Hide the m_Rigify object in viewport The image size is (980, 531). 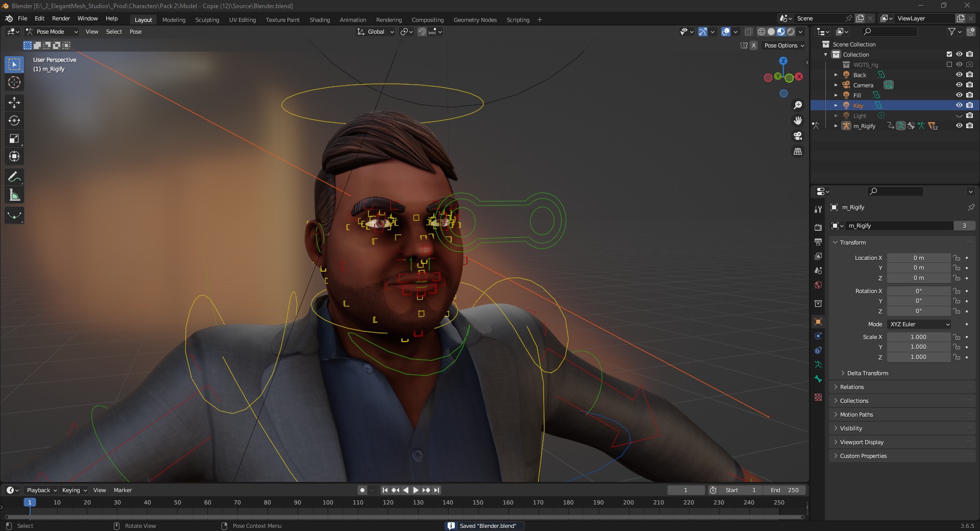tap(959, 126)
